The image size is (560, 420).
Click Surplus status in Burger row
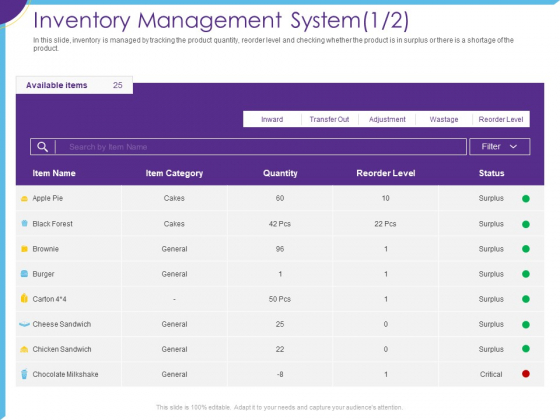pyautogui.click(x=491, y=274)
